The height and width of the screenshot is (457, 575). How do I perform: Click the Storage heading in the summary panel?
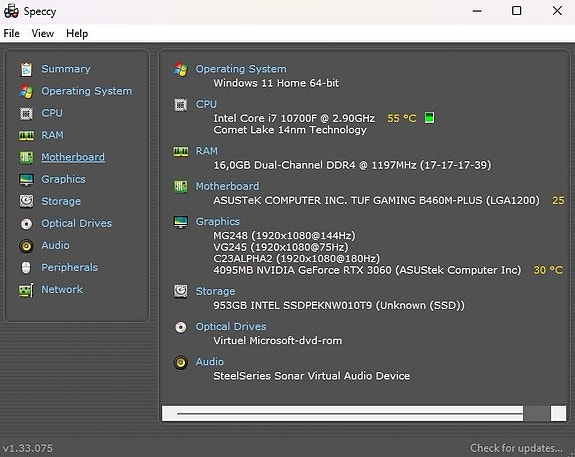(x=215, y=291)
